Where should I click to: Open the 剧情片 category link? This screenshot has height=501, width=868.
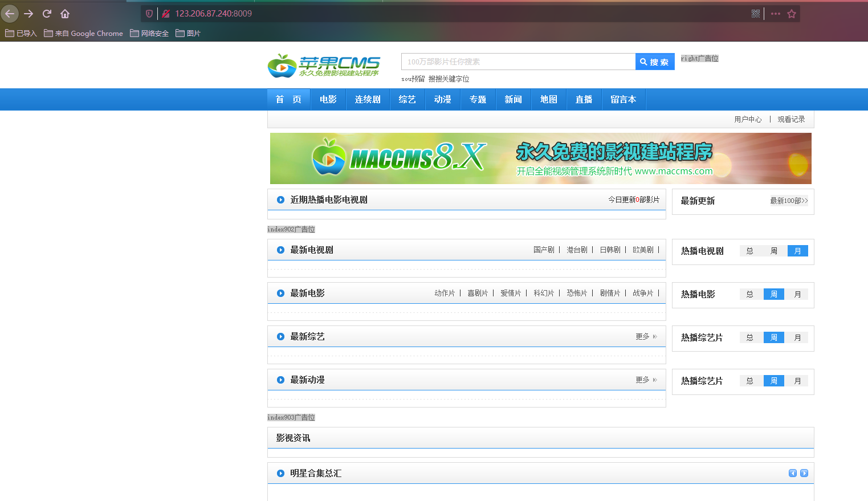coord(610,293)
